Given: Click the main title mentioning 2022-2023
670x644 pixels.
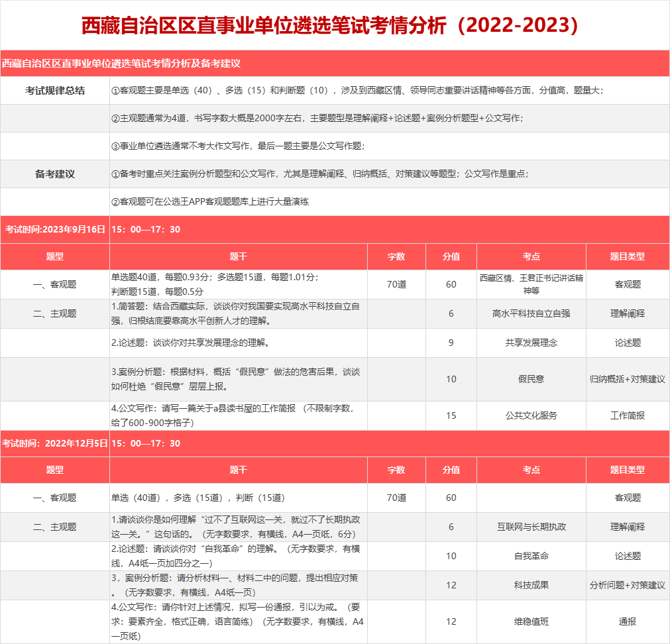Looking at the screenshot, I should point(335,25).
